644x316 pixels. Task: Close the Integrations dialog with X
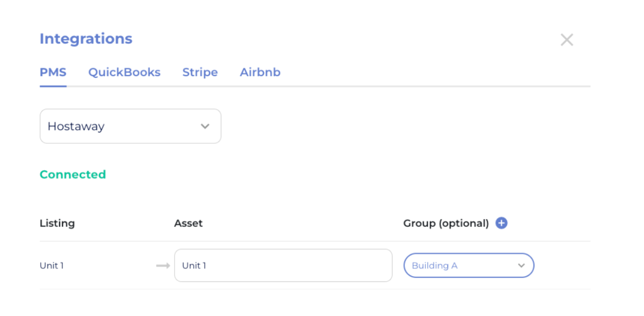coord(567,40)
